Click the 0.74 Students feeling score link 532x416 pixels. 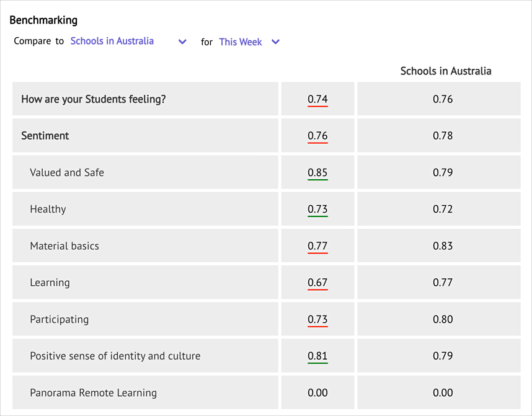click(x=317, y=99)
